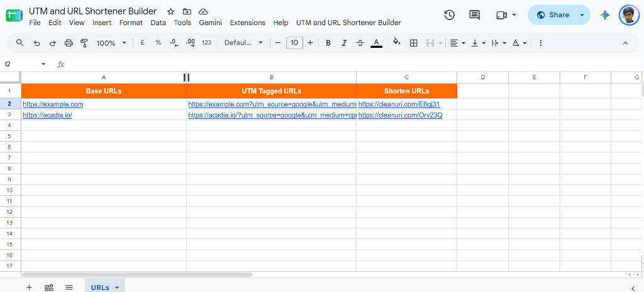Open the zoom 100% dropdown

coord(111,43)
